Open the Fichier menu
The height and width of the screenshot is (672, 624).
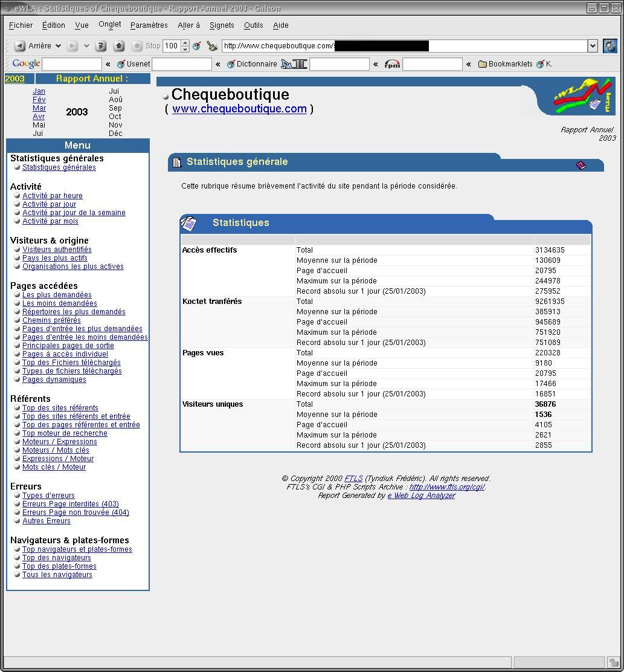[x=21, y=25]
